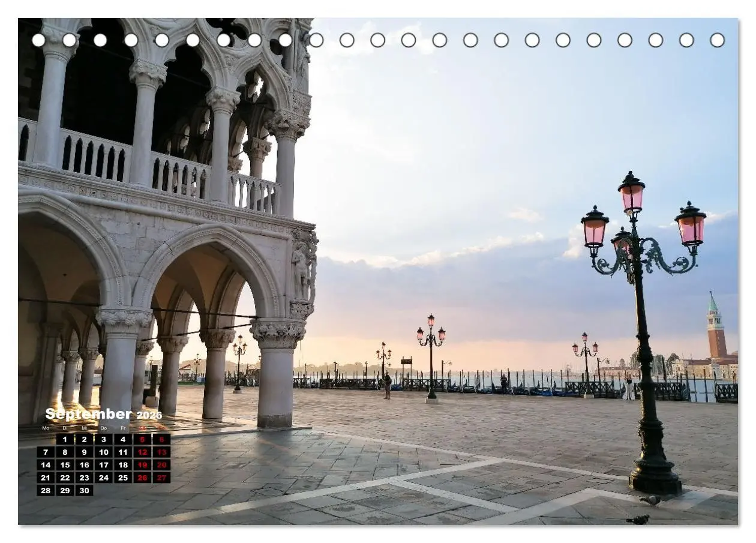Click red Saturday date 5
Image resolution: width=756 pixels, height=543 pixels.
coord(142,439)
